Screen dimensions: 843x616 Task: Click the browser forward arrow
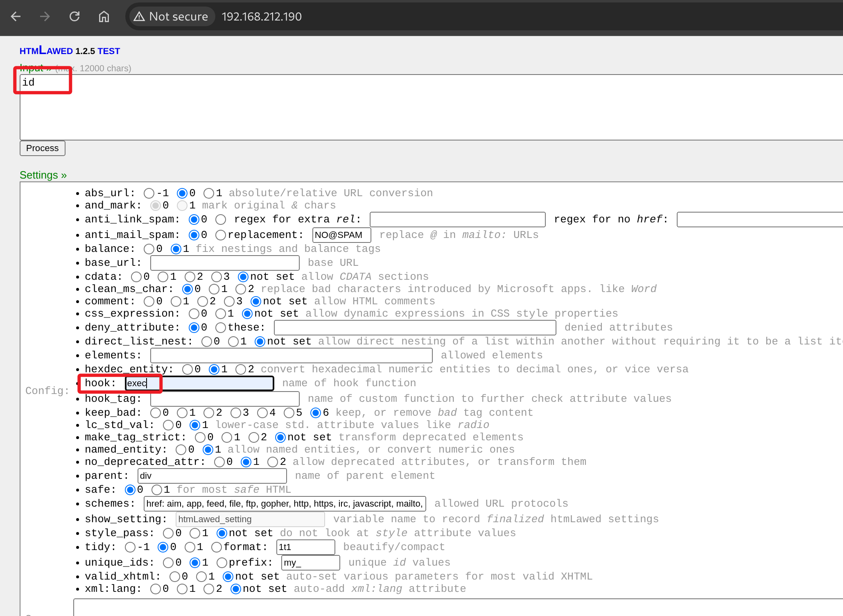pyautogui.click(x=45, y=16)
